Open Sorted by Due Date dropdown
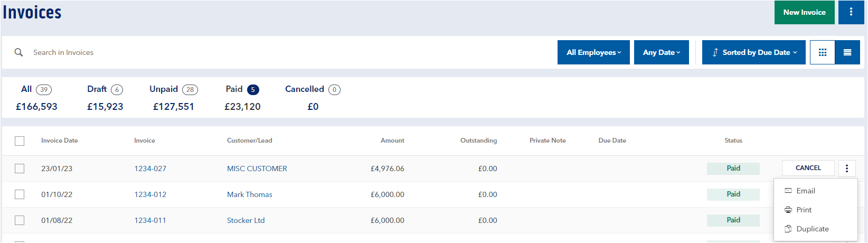Image resolution: width=868 pixels, height=243 pixels. tap(754, 52)
